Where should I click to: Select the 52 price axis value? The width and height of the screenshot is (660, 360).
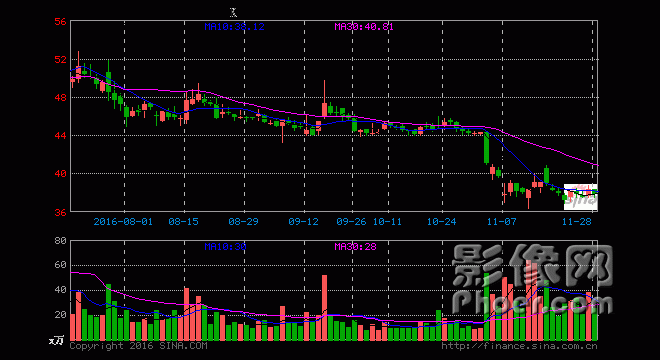(x=61, y=59)
